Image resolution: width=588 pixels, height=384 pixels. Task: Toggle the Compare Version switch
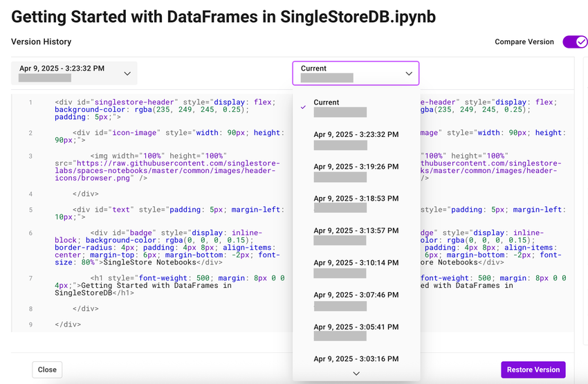point(575,42)
